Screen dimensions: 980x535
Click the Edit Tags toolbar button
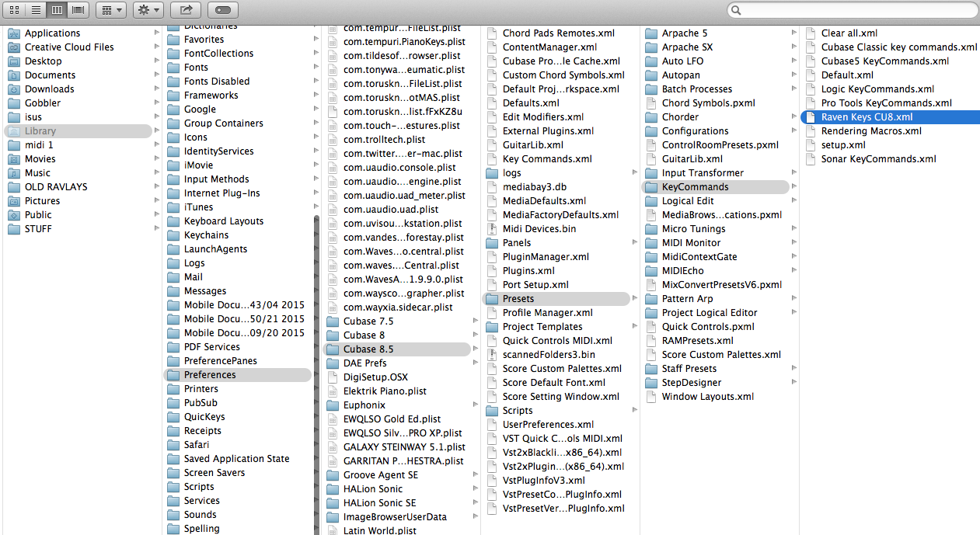[x=223, y=10]
